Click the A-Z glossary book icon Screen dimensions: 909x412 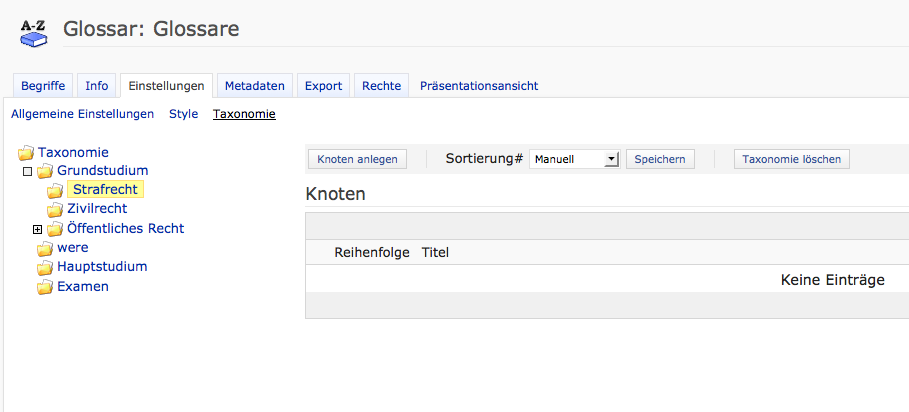pos(34,32)
